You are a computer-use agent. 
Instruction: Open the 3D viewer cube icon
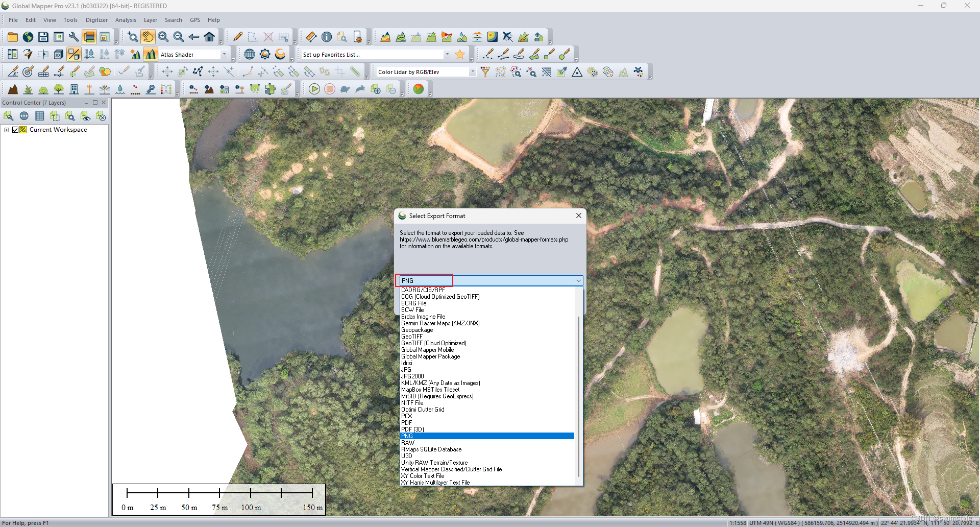pyautogui.click(x=59, y=54)
